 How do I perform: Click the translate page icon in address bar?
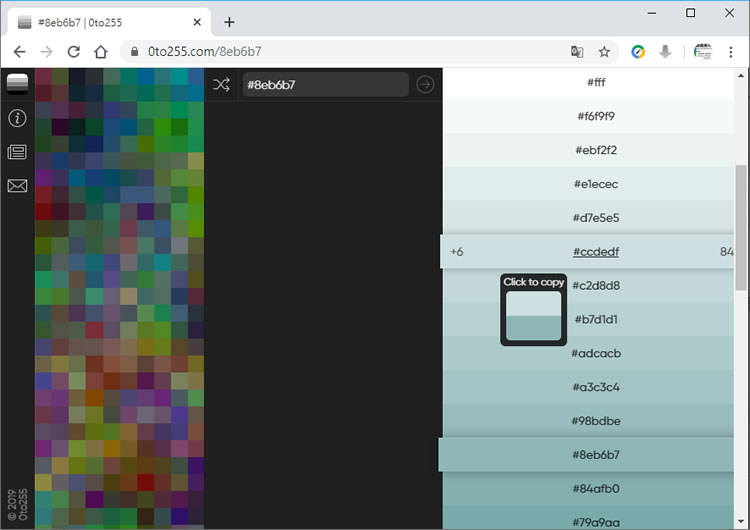(577, 52)
